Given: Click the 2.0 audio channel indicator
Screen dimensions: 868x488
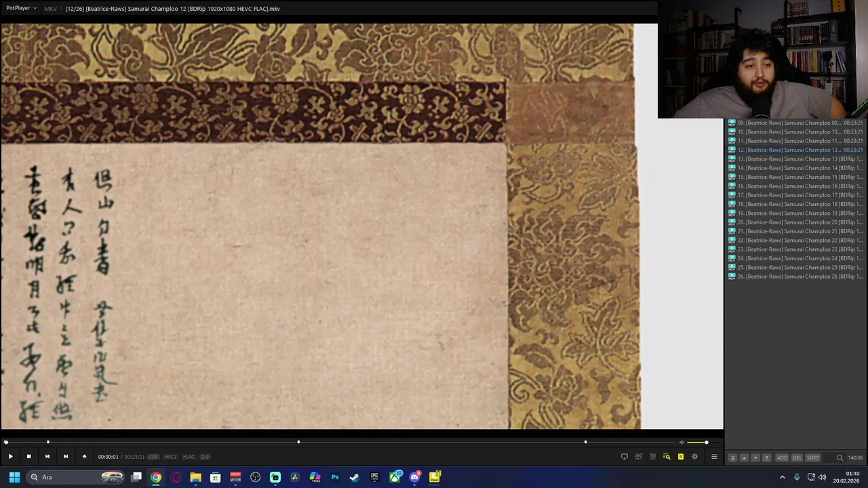Looking at the screenshot, I should pos(205,457).
